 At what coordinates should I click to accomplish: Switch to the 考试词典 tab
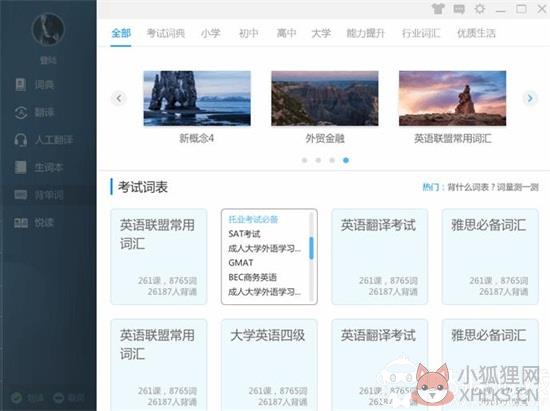[x=166, y=33]
